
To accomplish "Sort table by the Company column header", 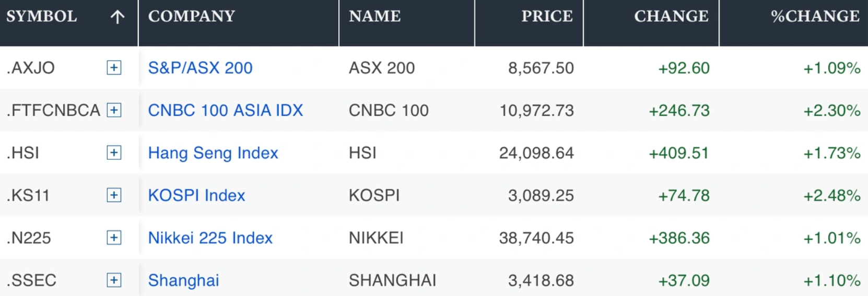I will 192,16.
